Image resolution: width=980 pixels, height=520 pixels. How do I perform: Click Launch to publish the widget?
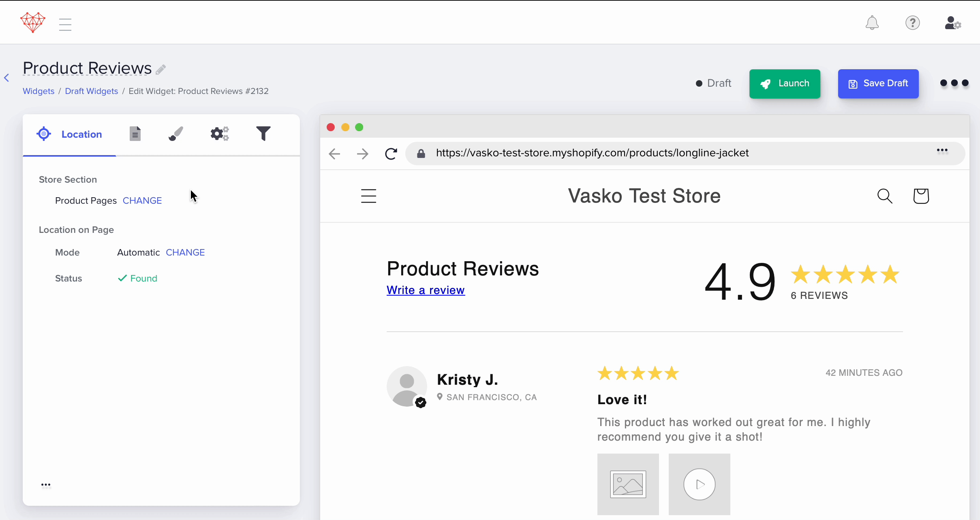784,83
